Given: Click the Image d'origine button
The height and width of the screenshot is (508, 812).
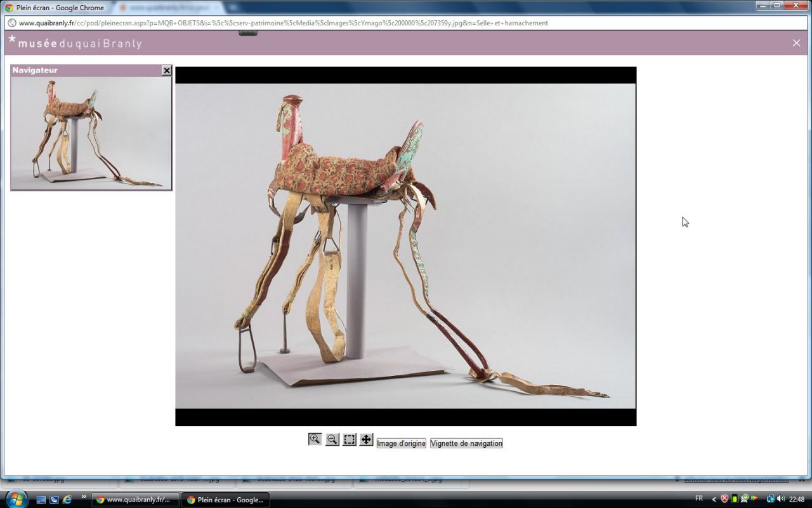Looking at the screenshot, I should [401, 443].
